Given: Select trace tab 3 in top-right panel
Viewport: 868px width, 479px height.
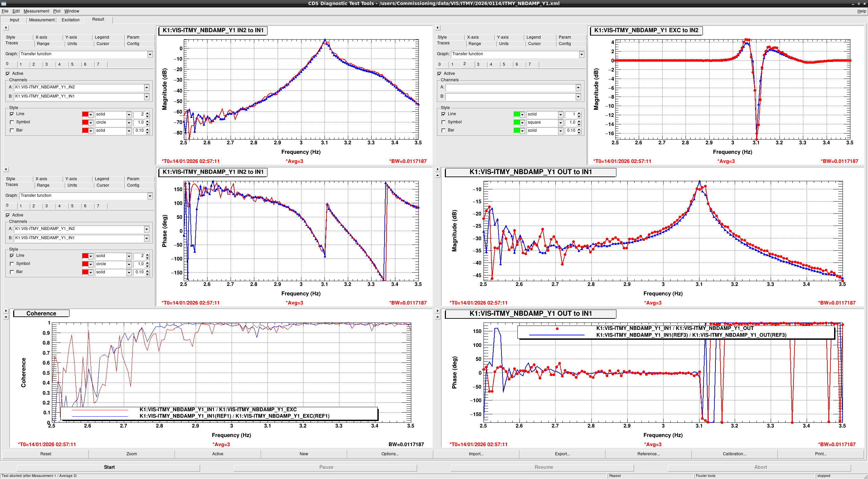Looking at the screenshot, I should tap(478, 64).
